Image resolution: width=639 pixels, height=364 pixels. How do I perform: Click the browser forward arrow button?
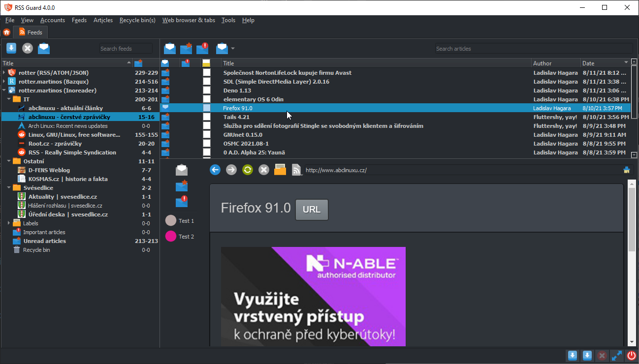coord(231,170)
